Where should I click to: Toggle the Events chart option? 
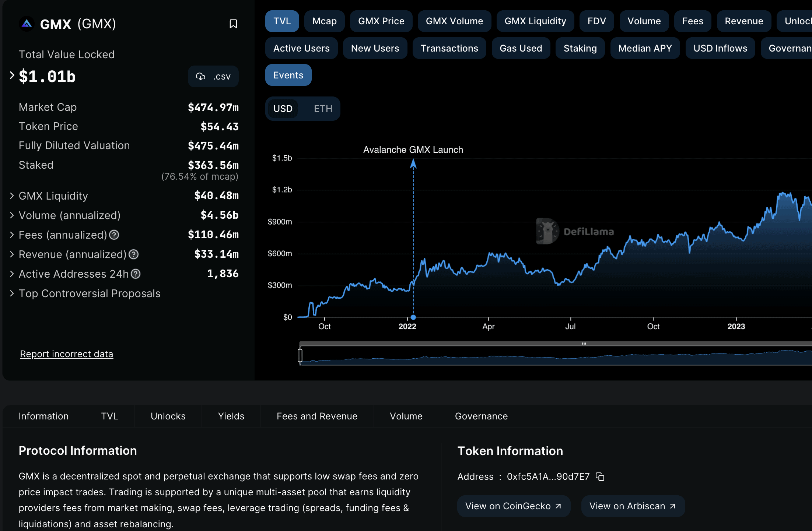pyautogui.click(x=288, y=75)
